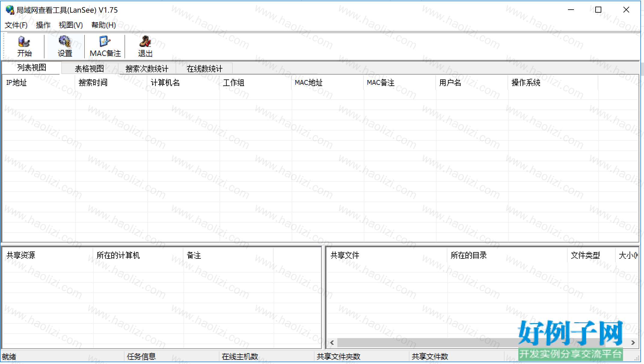Click the partially visible 大小 column header

[627, 255]
